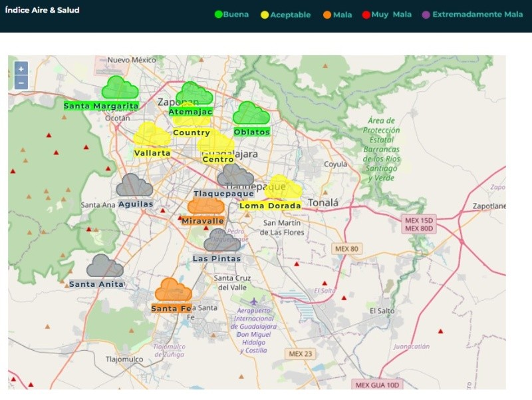Image resolution: width=532 pixels, height=400 pixels.
Task: Click the green cloud above Santa Margarita
Action: 120,88
